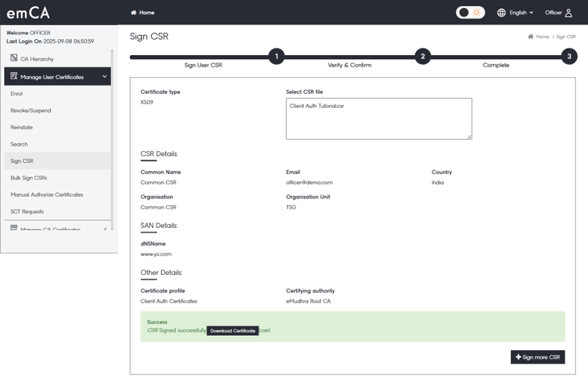Click the home icon in top navbar

click(x=133, y=13)
